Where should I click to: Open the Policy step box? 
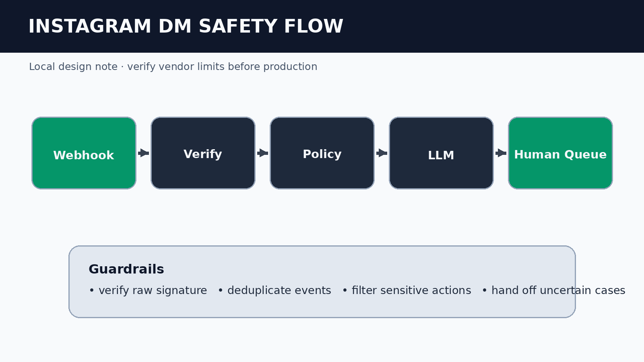pos(322,153)
